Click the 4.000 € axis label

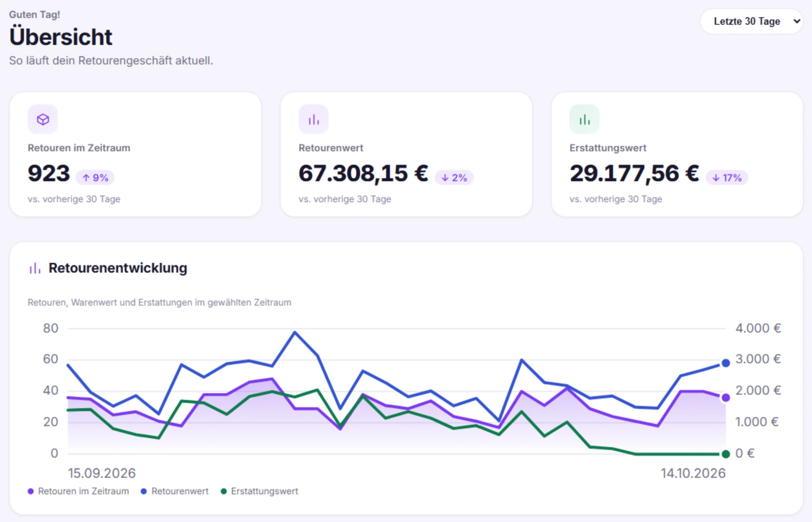tap(758, 328)
